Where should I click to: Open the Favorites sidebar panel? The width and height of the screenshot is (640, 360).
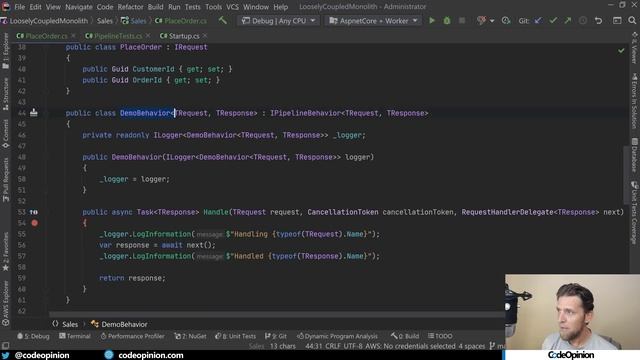pos(5,251)
